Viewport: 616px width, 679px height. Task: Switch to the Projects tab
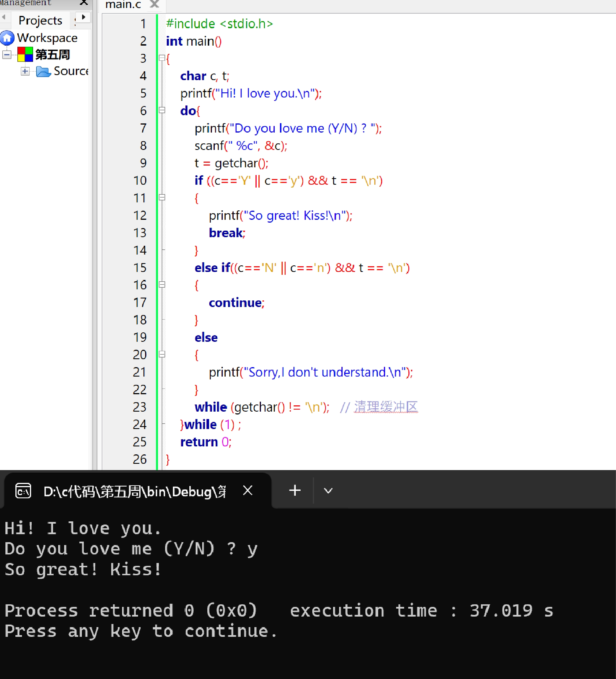click(x=40, y=20)
